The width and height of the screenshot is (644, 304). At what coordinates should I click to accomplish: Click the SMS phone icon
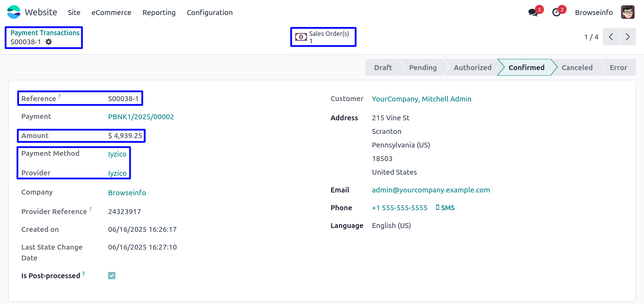pyautogui.click(x=437, y=207)
